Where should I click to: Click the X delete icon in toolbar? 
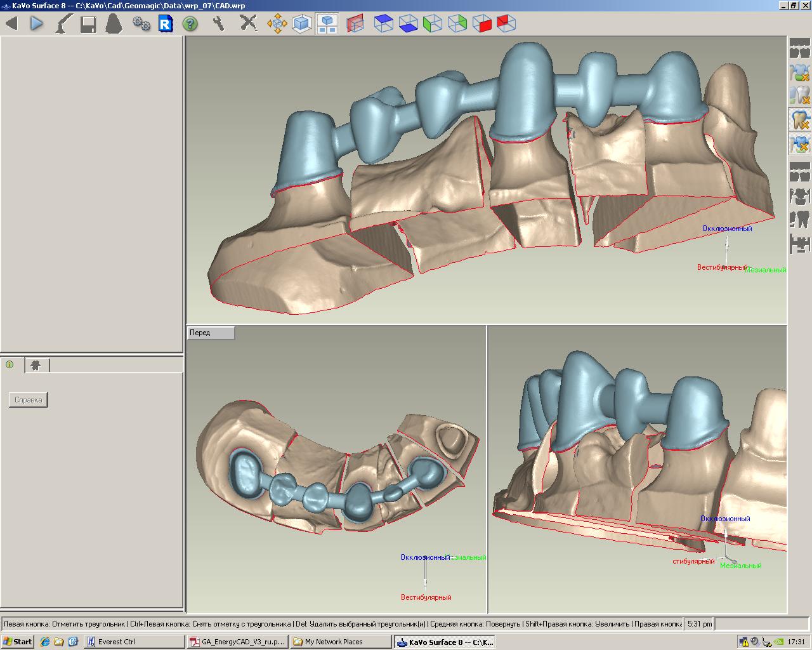(248, 24)
